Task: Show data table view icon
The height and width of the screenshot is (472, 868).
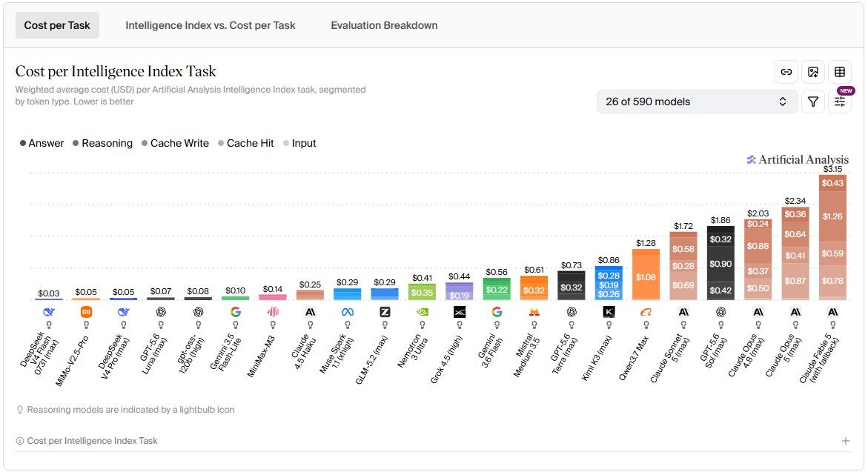Action: tap(840, 72)
